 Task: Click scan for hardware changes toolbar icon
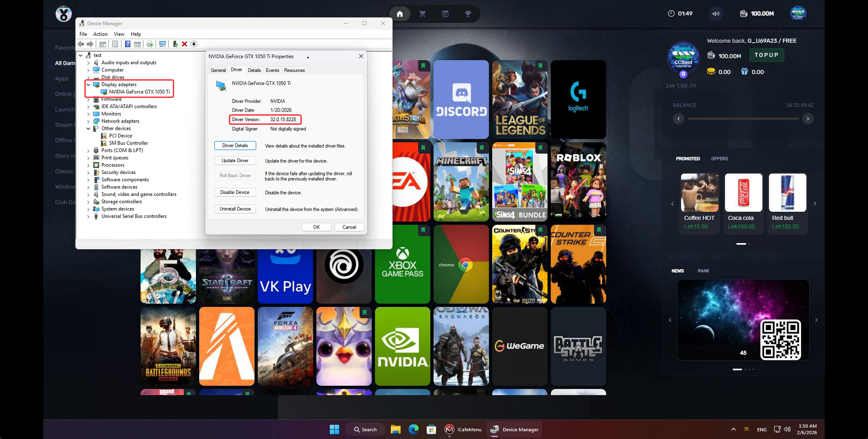[x=162, y=44]
